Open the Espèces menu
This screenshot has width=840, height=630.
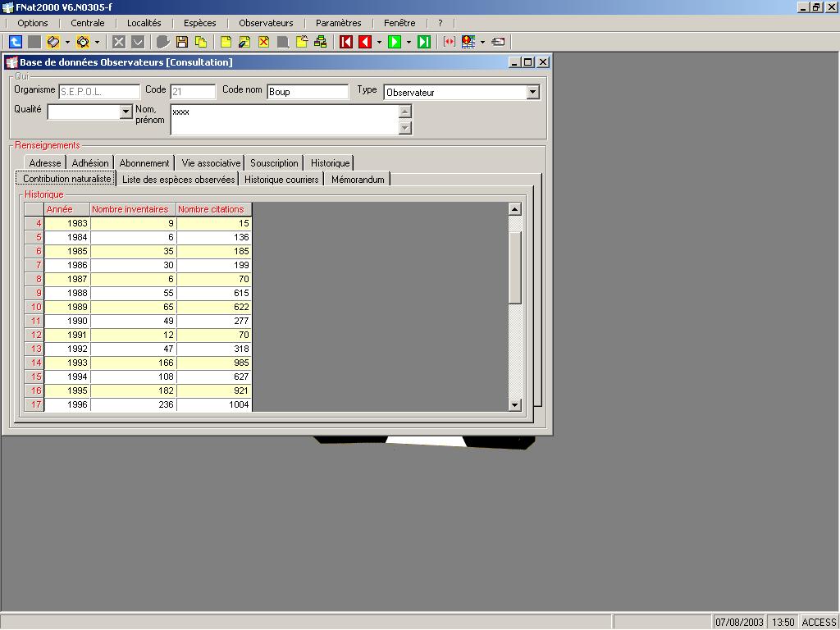(x=200, y=23)
